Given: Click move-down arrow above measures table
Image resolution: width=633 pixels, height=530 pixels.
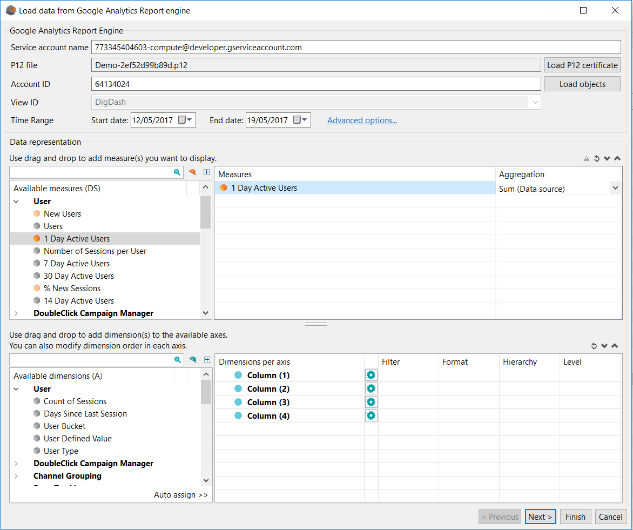Looking at the screenshot, I should pyautogui.click(x=607, y=159).
